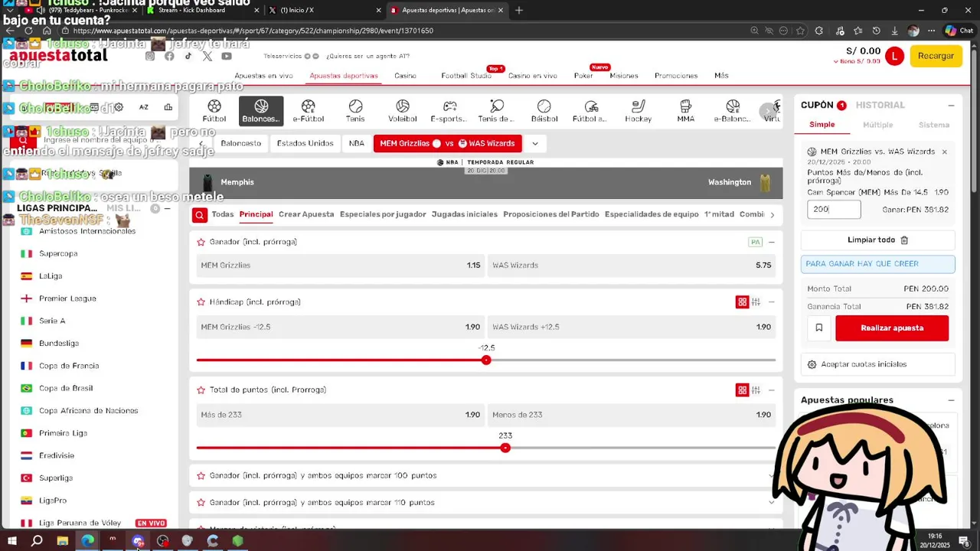Click the statistics chart icon in sidebar

[x=168, y=107]
